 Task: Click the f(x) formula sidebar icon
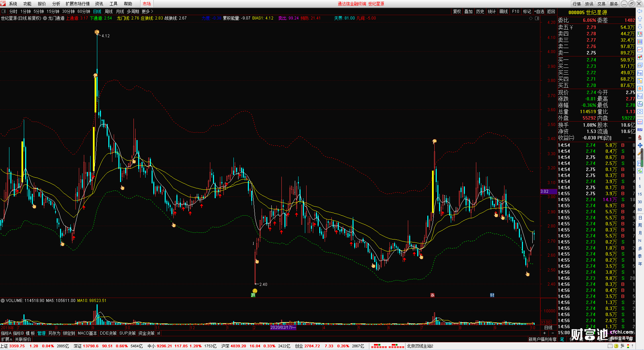(640, 104)
